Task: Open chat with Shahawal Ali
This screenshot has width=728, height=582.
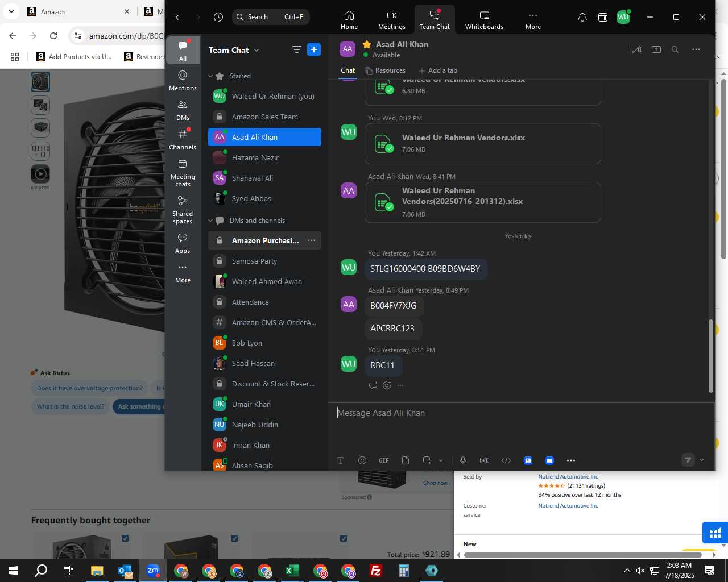Action: click(x=265, y=178)
